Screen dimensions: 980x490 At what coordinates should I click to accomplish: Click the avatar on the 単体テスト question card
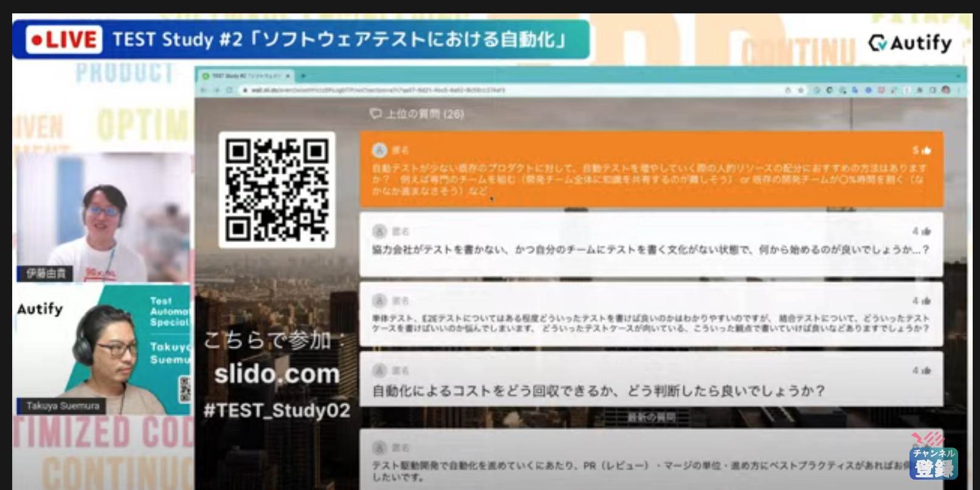tap(379, 300)
